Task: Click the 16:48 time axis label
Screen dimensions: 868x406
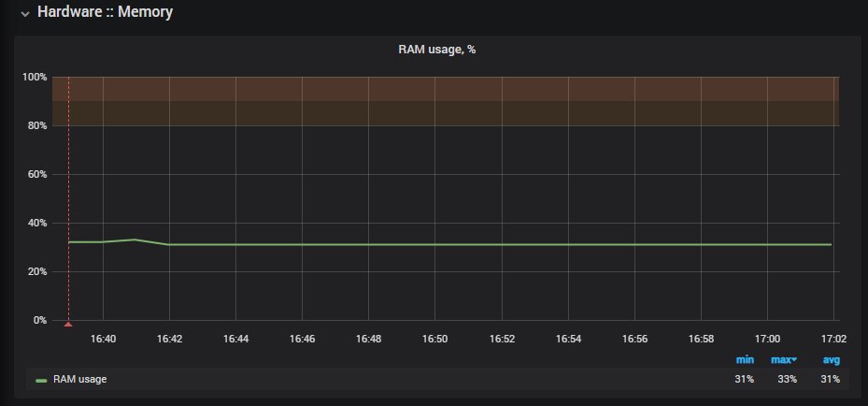Action: coord(369,339)
